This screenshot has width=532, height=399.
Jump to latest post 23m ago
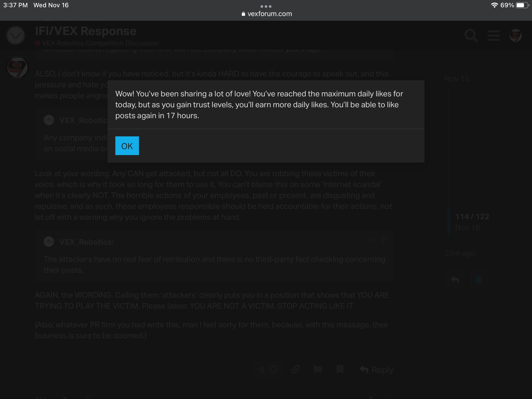[460, 253]
